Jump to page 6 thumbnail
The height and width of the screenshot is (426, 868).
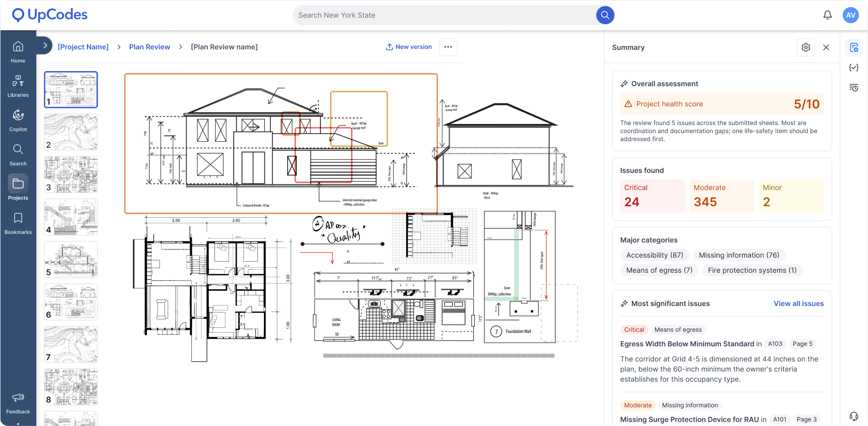(71, 302)
